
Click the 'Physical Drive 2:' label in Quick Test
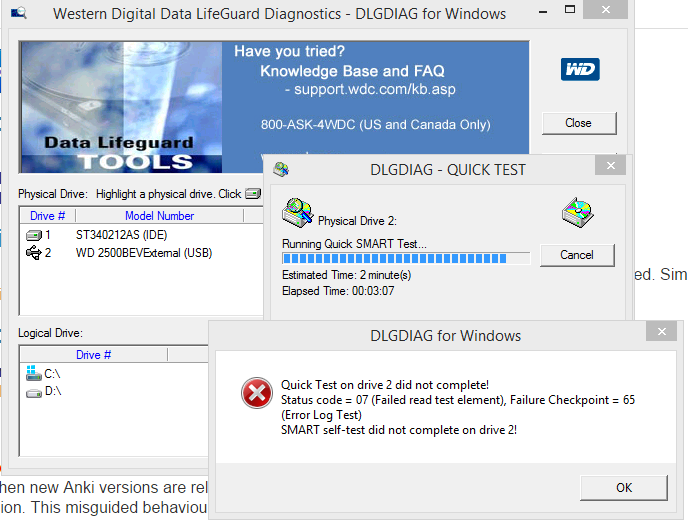(x=357, y=221)
